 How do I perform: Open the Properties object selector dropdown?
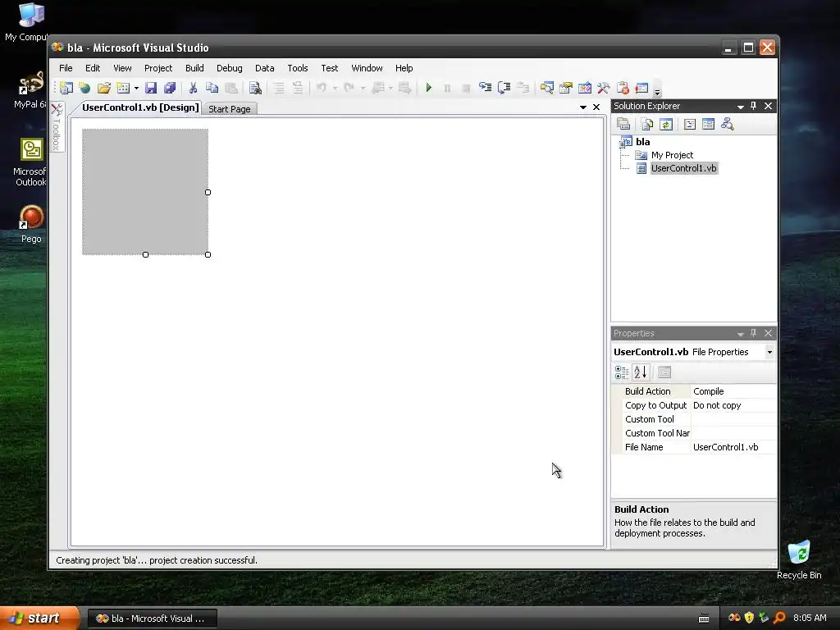pyautogui.click(x=769, y=352)
